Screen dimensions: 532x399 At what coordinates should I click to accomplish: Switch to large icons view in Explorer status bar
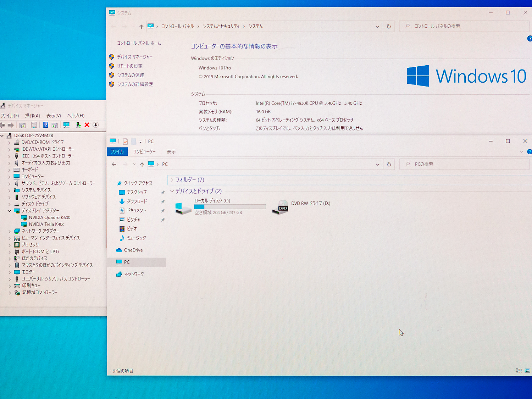click(x=527, y=371)
